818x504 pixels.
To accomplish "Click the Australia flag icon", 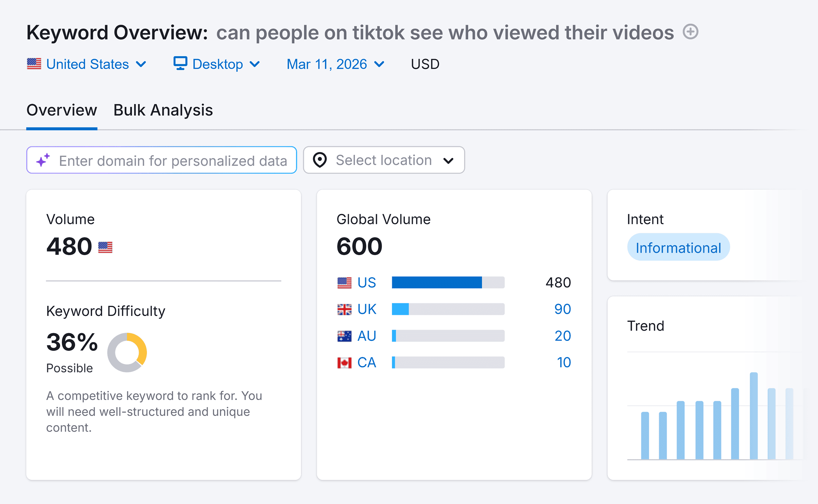I will click(x=345, y=336).
